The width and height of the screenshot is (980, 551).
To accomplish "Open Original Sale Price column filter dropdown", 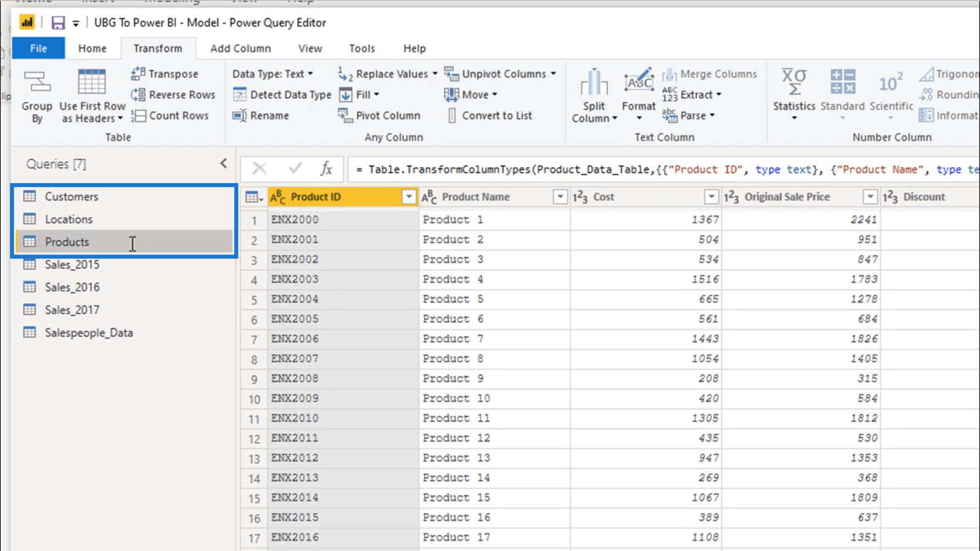I will 870,197.
